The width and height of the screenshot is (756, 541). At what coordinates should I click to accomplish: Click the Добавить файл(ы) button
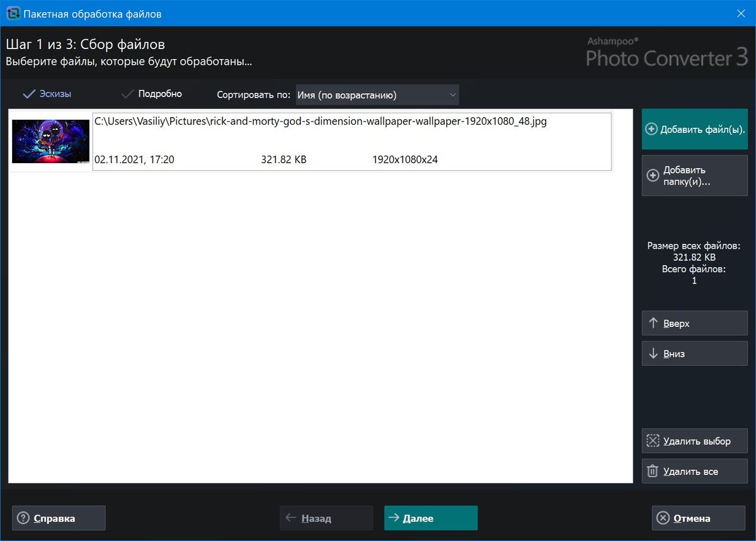(695, 129)
